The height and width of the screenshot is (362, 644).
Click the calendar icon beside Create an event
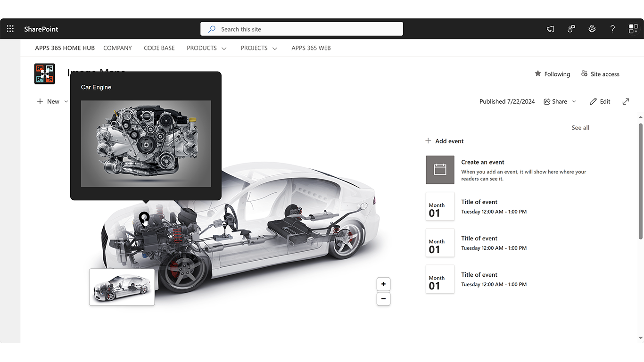click(x=440, y=170)
